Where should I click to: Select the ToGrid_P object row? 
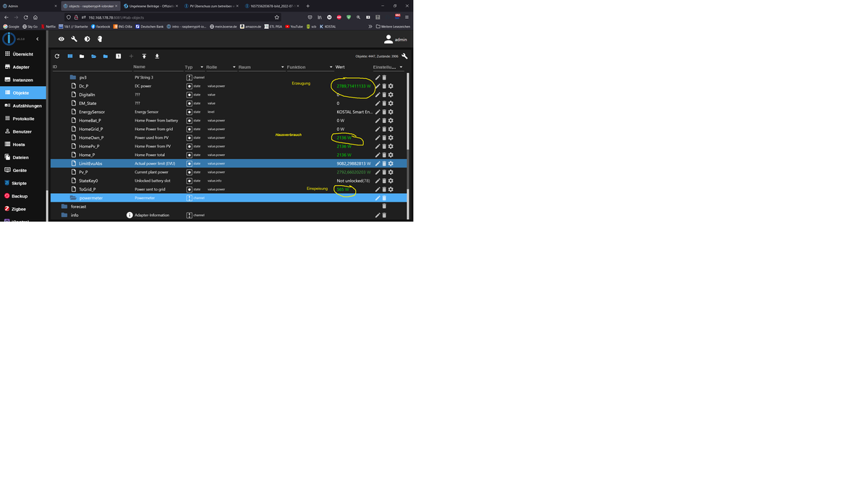[x=229, y=189]
